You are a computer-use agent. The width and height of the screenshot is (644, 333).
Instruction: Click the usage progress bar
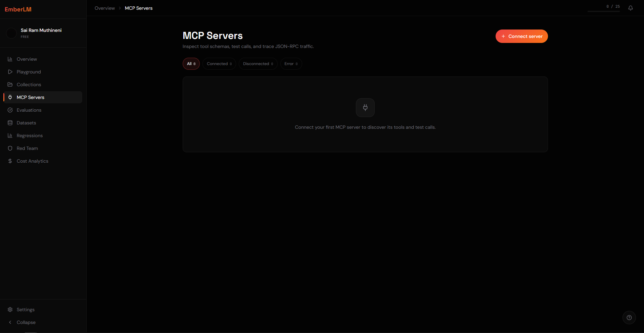[x=604, y=11]
